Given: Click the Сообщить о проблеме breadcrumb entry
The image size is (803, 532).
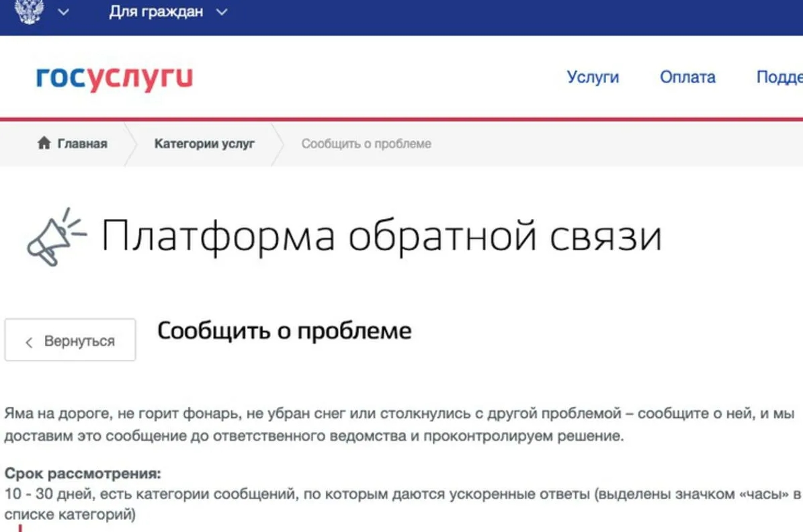Looking at the screenshot, I should click(x=367, y=143).
